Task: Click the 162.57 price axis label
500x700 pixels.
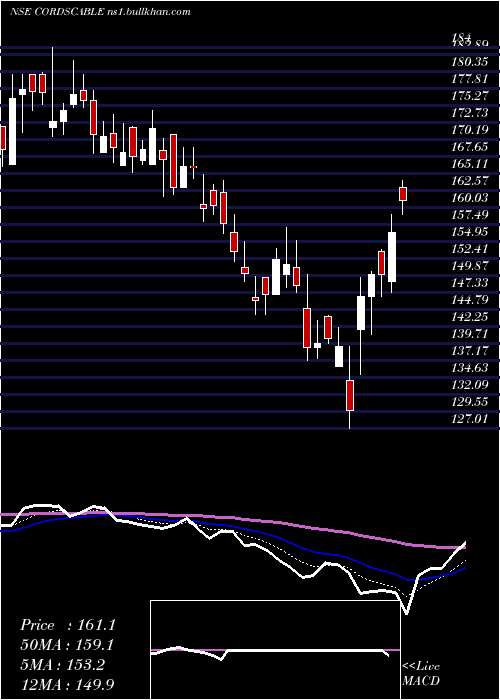Action: 469,180
